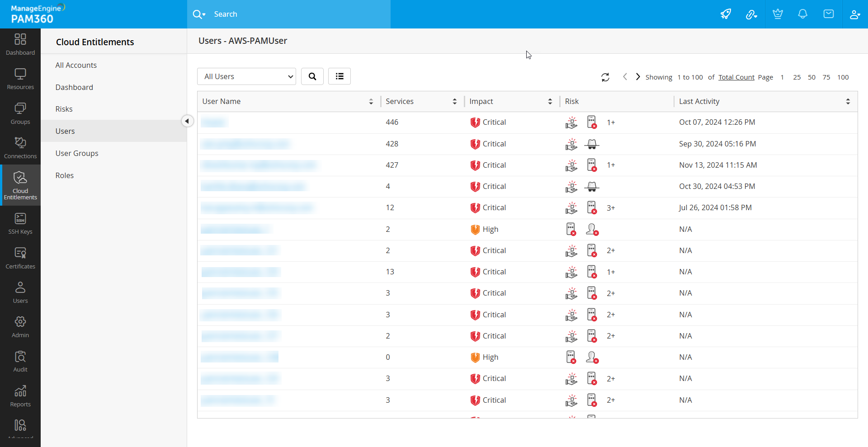
Task: Set page size to 25
Action: pyautogui.click(x=797, y=77)
